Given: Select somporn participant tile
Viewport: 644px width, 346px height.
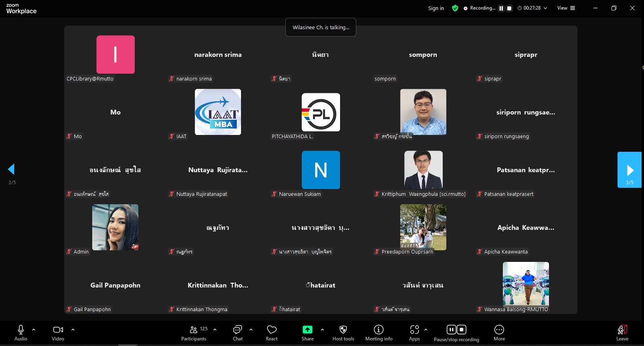Looking at the screenshot, I should tap(423, 54).
